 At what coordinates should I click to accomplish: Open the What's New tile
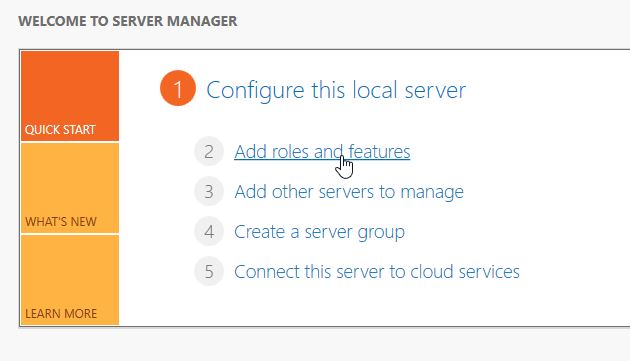[x=70, y=188]
